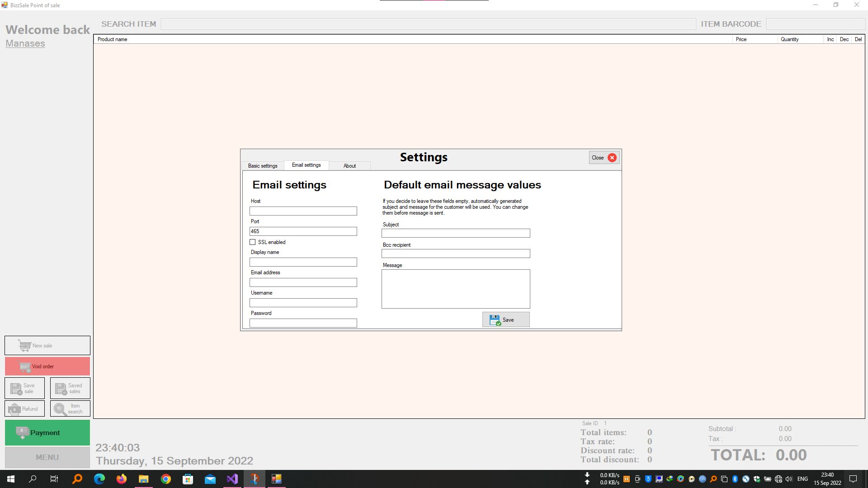Click red X Close settings icon

[x=612, y=158]
